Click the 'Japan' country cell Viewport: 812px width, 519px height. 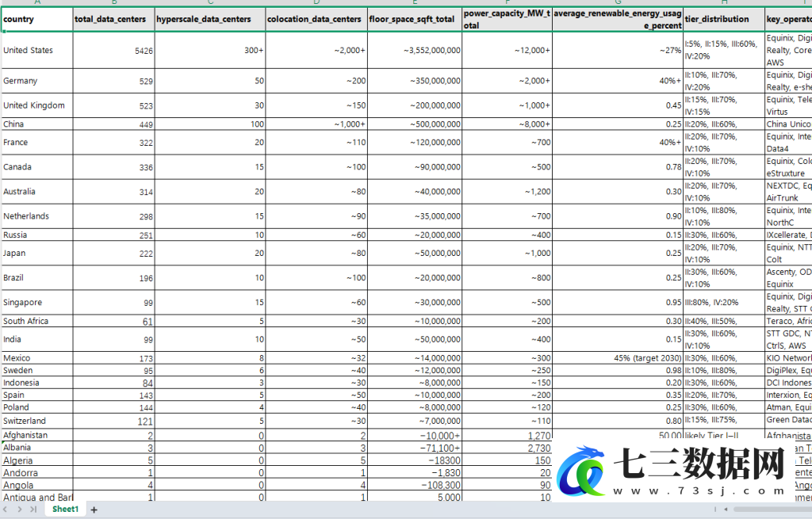[x=37, y=253]
